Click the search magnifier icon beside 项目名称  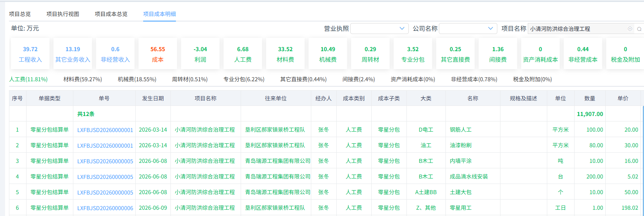tap(639, 29)
